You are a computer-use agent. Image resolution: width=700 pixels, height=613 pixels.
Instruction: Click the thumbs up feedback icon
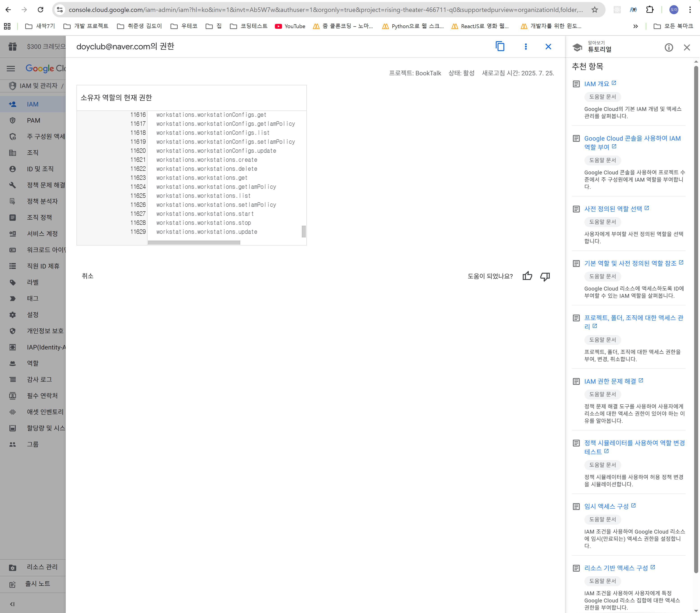pyautogui.click(x=527, y=276)
